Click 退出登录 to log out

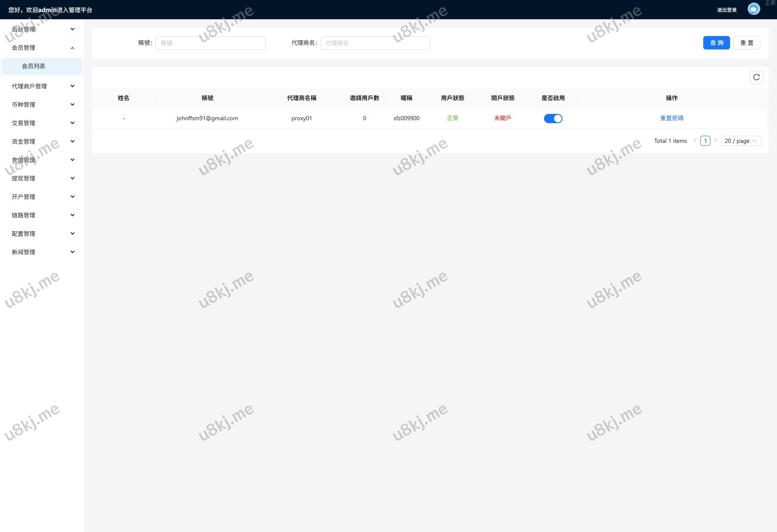point(727,10)
